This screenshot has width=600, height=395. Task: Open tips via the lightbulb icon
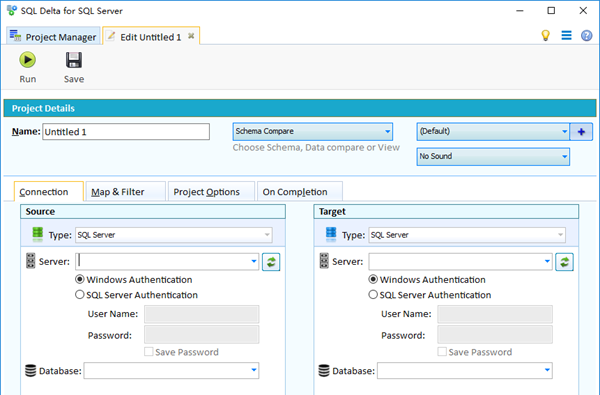(x=545, y=36)
